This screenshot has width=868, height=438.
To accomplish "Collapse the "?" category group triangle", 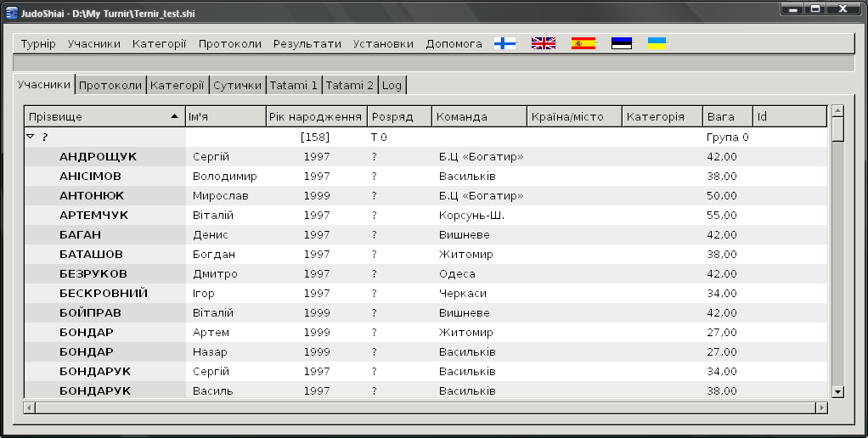I will 31,137.
